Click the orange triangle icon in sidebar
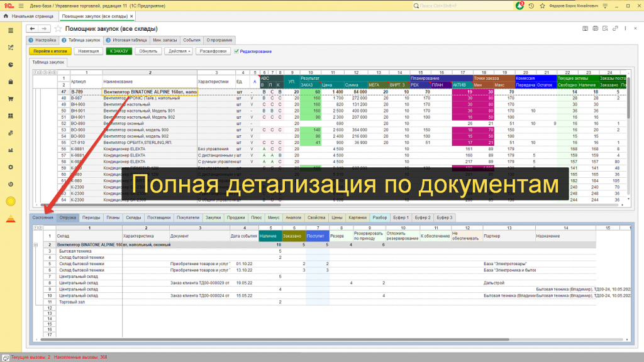Viewport: 644px width, 362px height. [x=11, y=219]
